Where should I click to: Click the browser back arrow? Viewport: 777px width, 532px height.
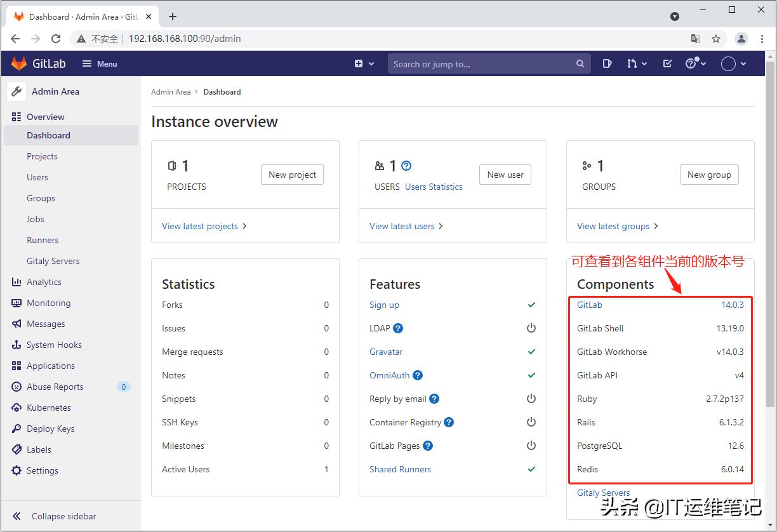(x=15, y=39)
